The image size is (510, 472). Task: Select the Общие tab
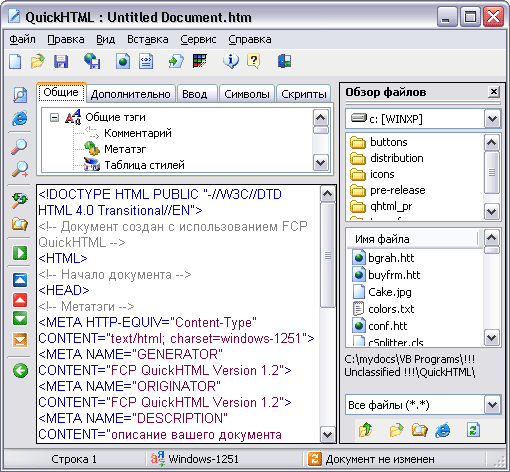[61, 92]
